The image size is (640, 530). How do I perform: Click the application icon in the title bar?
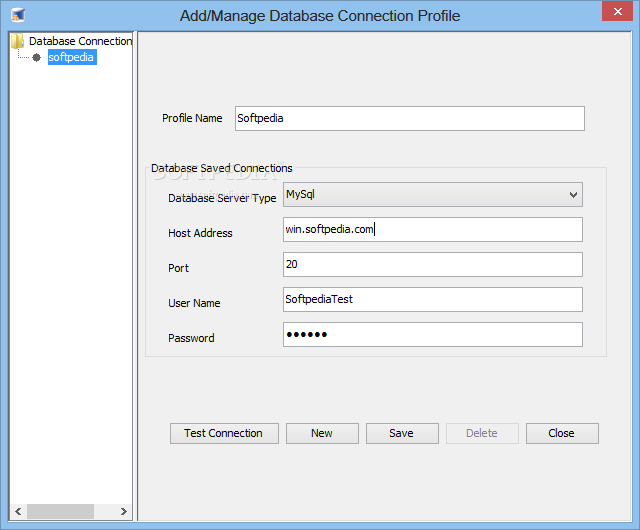tap(18, 15)
